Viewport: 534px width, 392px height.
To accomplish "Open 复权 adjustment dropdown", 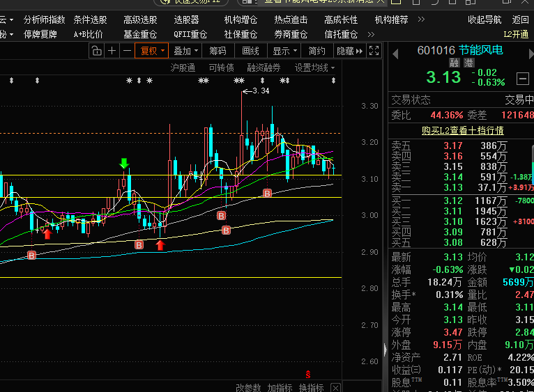I will 151,51.
